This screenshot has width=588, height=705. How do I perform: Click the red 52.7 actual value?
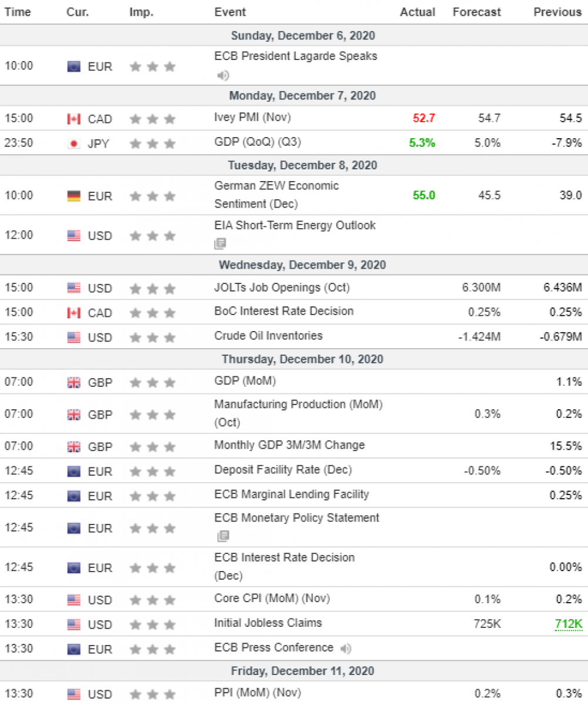424,118
